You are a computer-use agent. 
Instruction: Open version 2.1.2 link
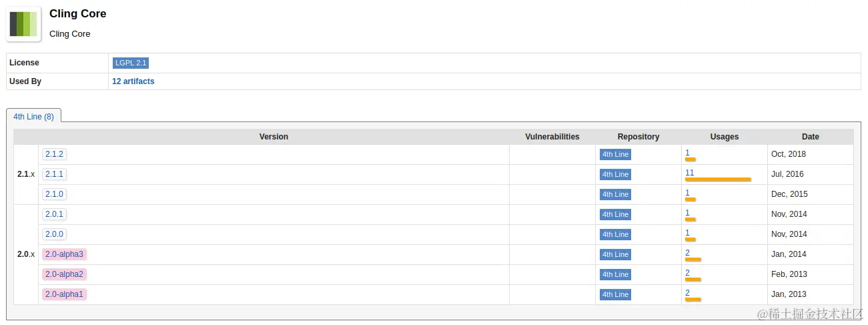click(55, 154)
